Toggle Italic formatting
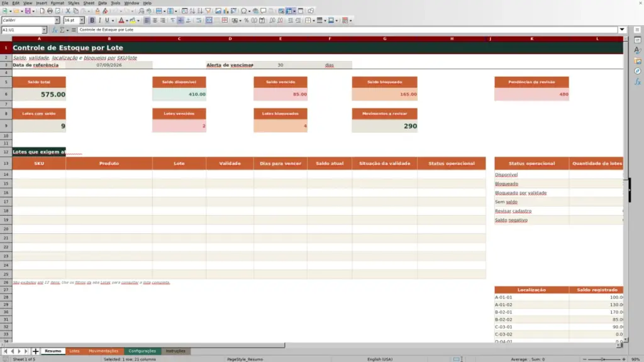Viewport: 644px width, 362px height. (x=100, y=21)
